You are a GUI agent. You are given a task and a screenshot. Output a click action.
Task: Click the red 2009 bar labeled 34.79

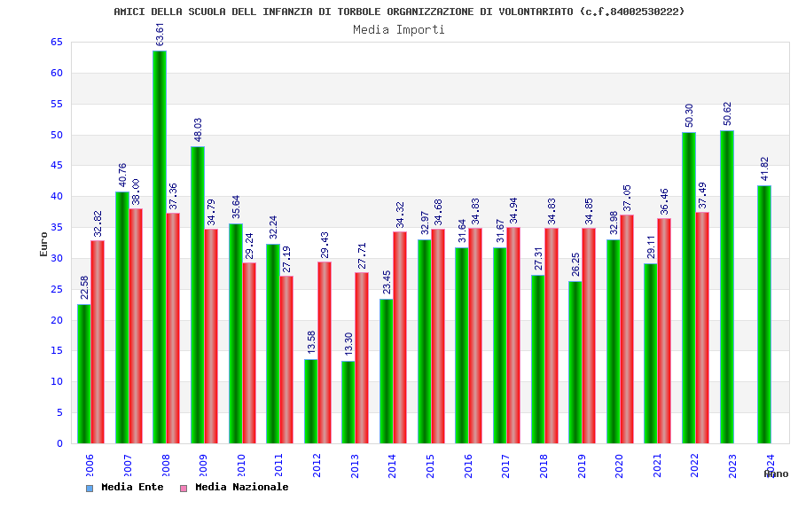tap(211, 336)
